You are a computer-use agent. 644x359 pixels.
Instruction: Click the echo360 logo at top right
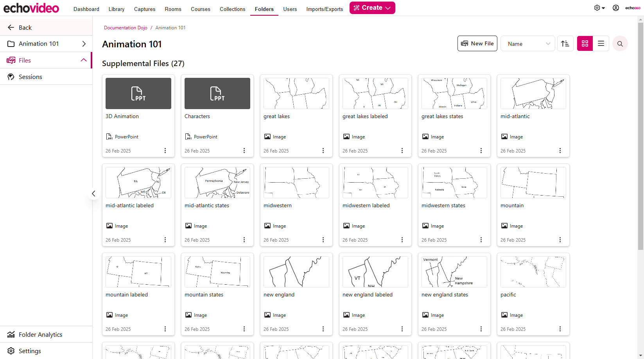click(x=633, y=8)
